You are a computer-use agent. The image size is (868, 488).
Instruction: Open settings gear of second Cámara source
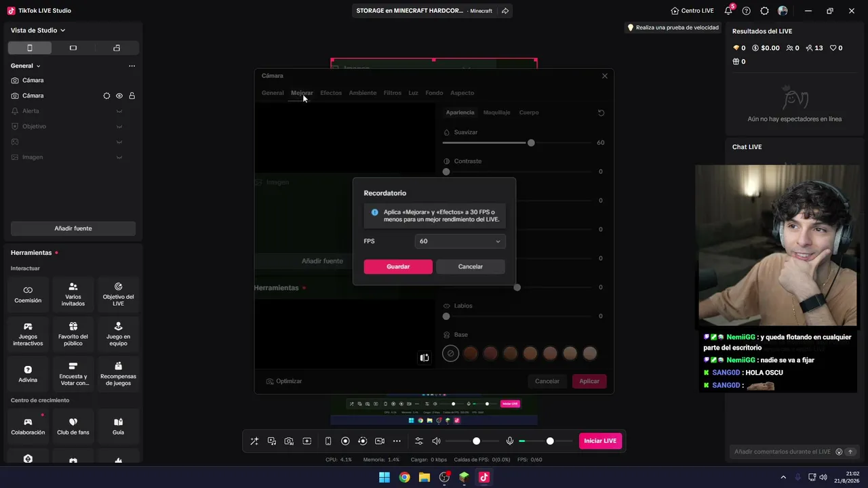(106, 96)
